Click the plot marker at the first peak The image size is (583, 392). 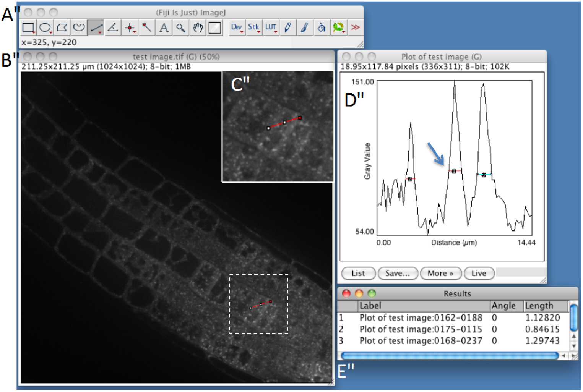click(x=410, y=179)
